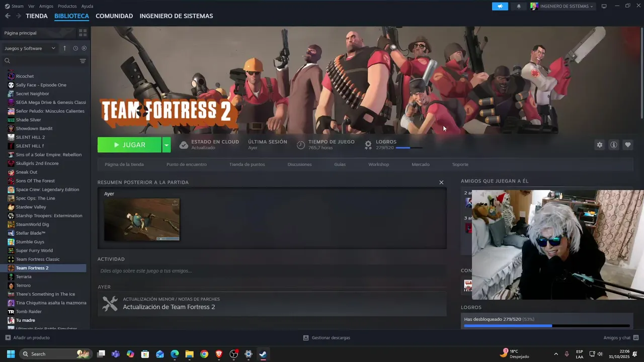Open the Steam menu
Screen dimensions: 644x362
pos(14,6)
